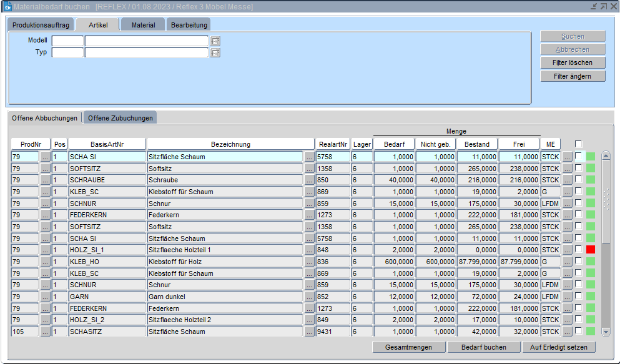Open Bezeichnung details for Garn dunkel row
620x364 pixels.
[310, 297]
